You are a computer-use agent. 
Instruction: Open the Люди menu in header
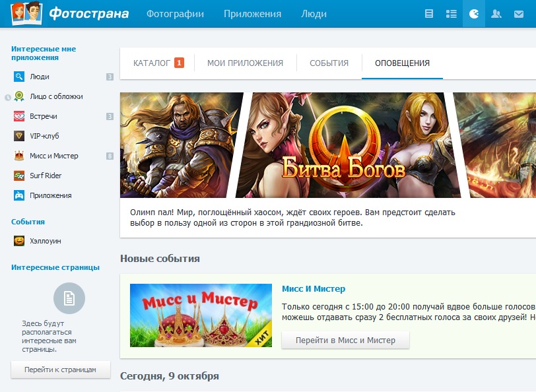[314, 14]
